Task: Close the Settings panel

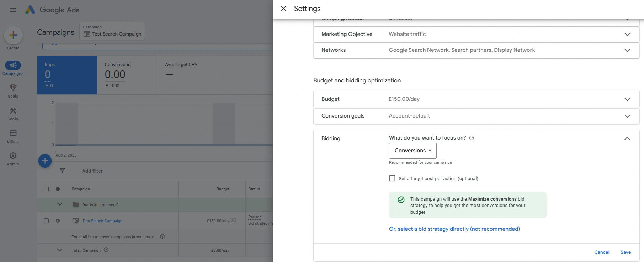Action: (283, 9)
